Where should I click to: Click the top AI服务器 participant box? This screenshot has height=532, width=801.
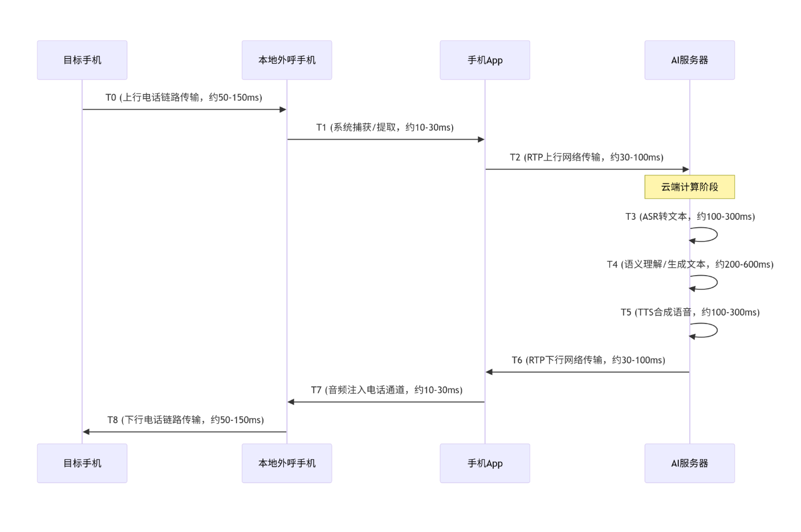click(689, 60)
